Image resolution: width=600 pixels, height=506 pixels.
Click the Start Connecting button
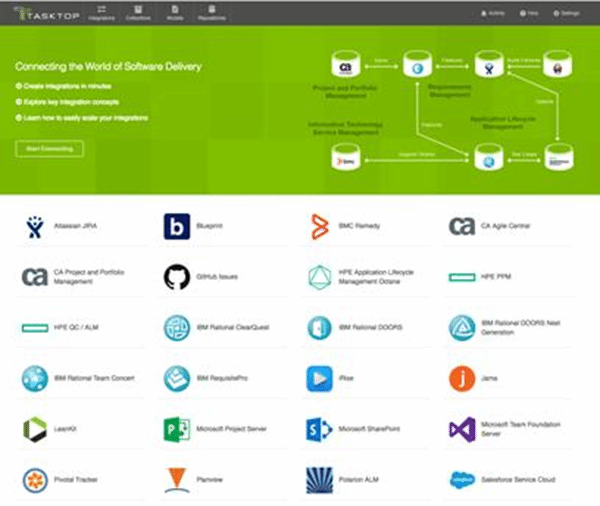(x=49, y=149)
